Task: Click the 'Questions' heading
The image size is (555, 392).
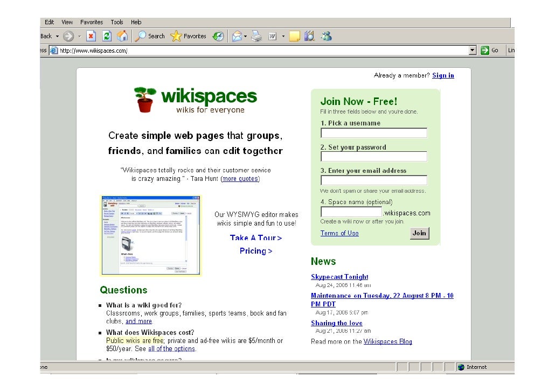Action: 123,290
